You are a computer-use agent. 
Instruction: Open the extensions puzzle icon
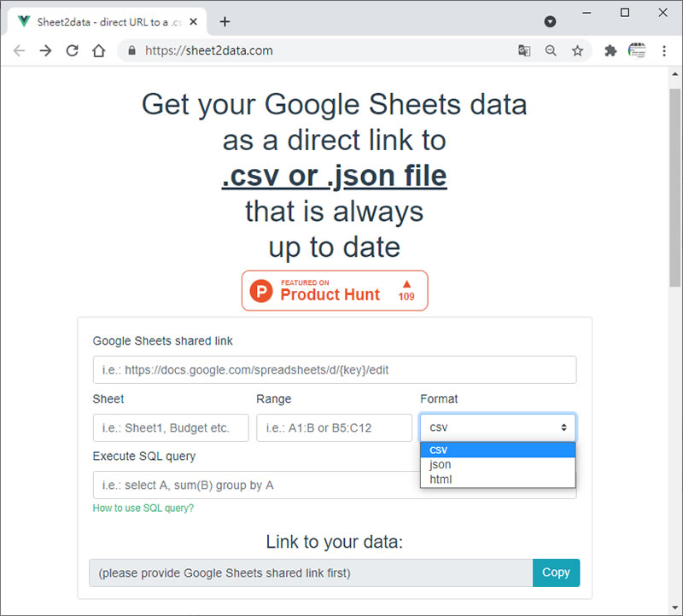(610, 50)
